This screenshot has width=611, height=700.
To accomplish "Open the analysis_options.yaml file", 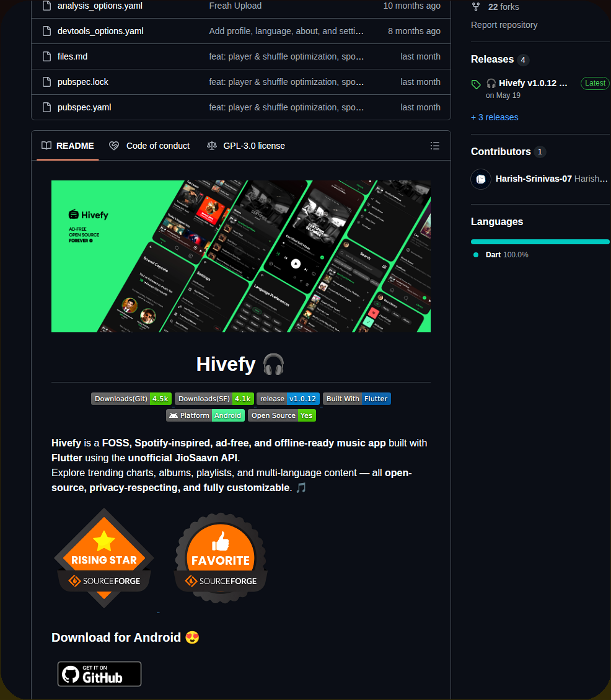I will point(100,6).
